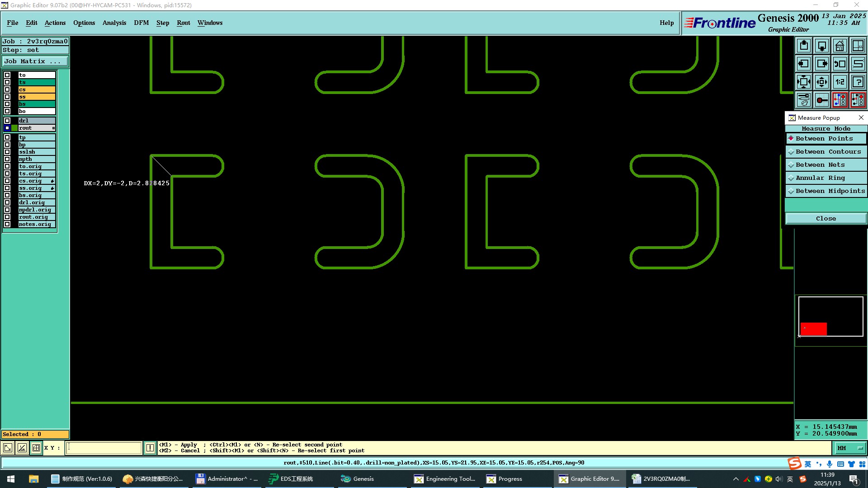Open the Analysis menu

pos(114,23)
